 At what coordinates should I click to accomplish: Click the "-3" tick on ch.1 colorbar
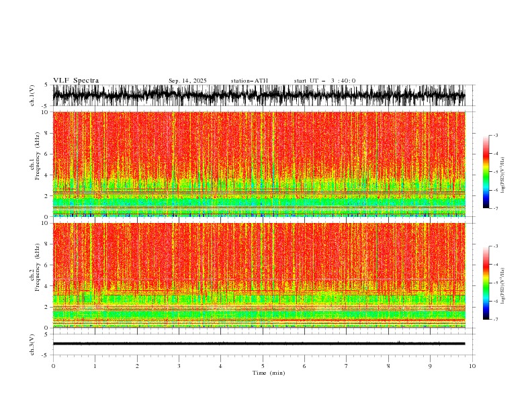pyautogui.click(x=495, y=135)
